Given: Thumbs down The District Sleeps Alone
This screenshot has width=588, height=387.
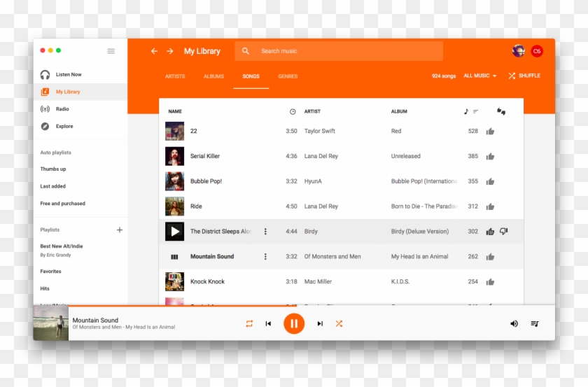Looking at the screenshot, I should coord(503,232).
